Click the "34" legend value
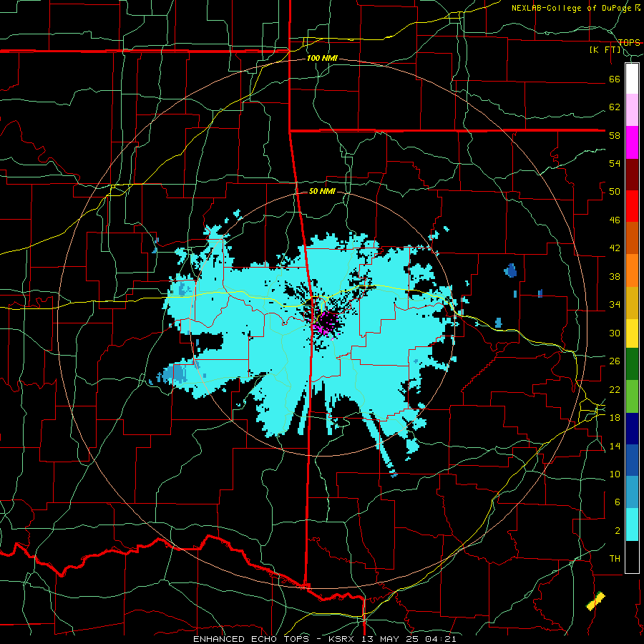The image size is (644, 644). pos(615,304)
